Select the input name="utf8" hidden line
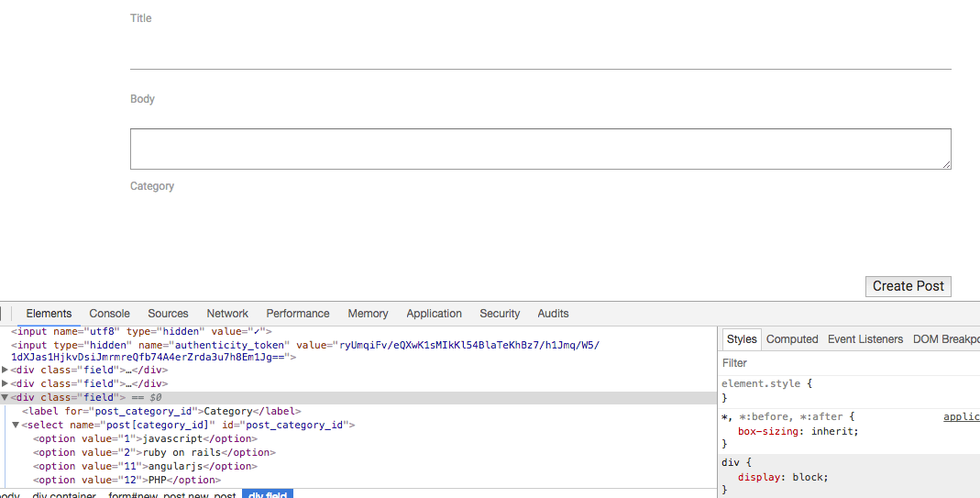980x498 pixels. [x=141, y=331]
